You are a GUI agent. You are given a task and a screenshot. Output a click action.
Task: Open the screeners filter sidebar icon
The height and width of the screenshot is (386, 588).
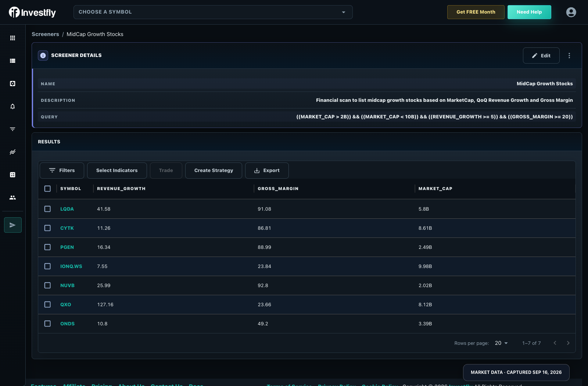[12, 129]
